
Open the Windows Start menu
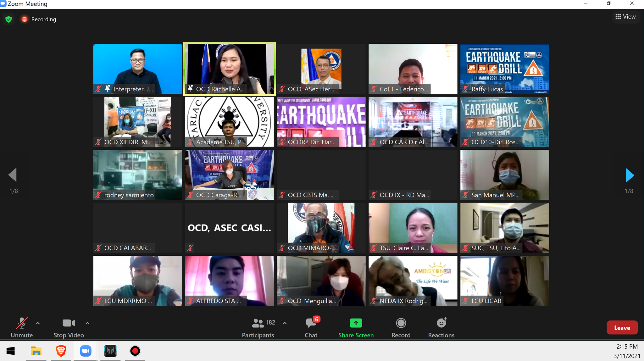(x=11, y=351)
